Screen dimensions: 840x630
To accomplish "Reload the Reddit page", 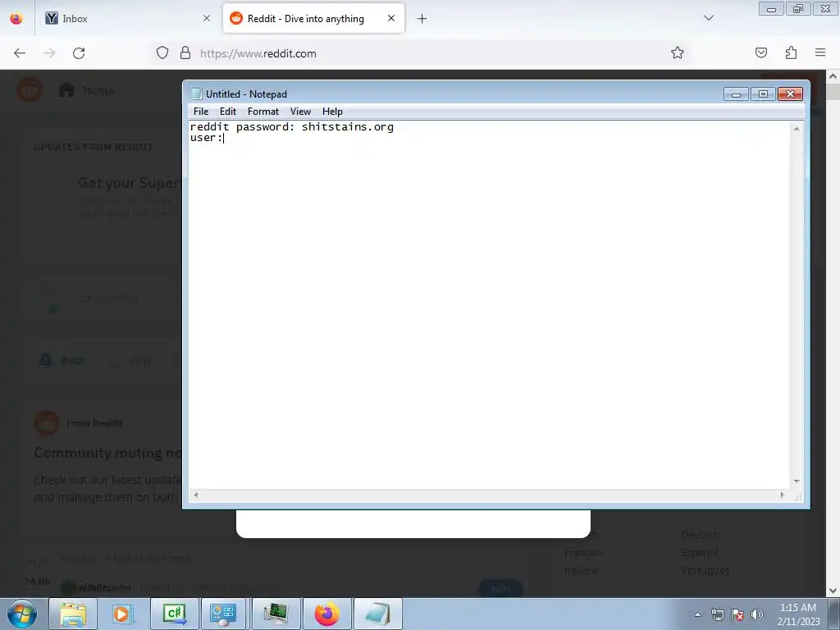I will pyautogui.click(x=79, y=53).
